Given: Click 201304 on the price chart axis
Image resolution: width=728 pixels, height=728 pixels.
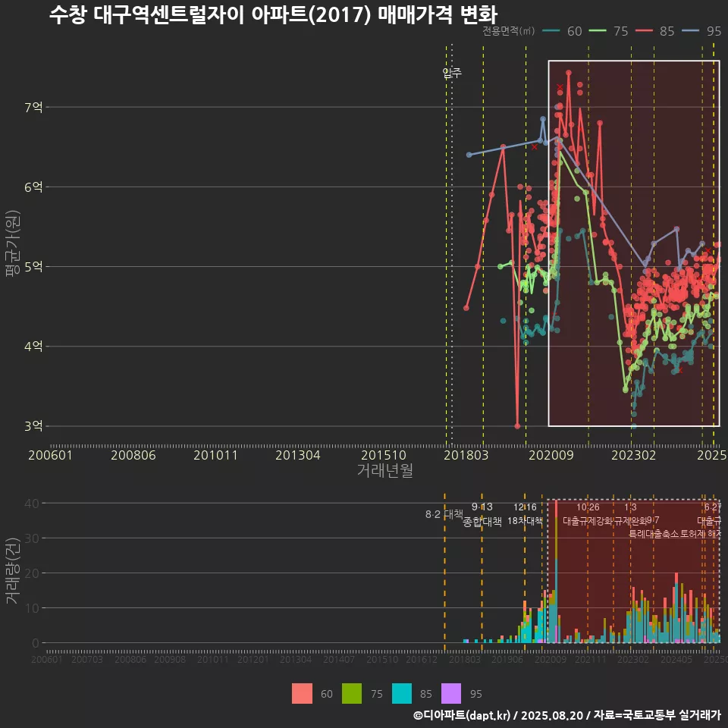Looking at the screenshot, I should pos(298,455).
